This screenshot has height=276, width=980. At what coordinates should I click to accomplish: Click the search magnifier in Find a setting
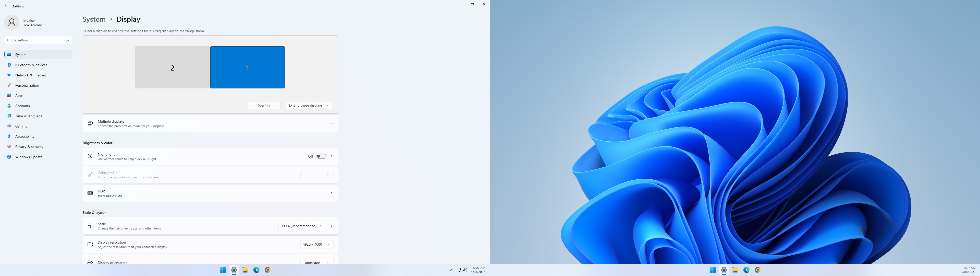pyautogui.click(x=67, y=40)
